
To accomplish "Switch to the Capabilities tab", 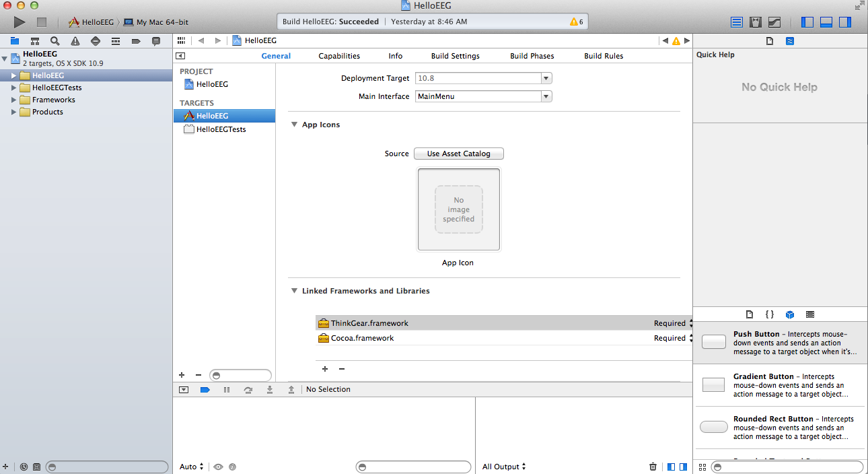I will (339, 56).
